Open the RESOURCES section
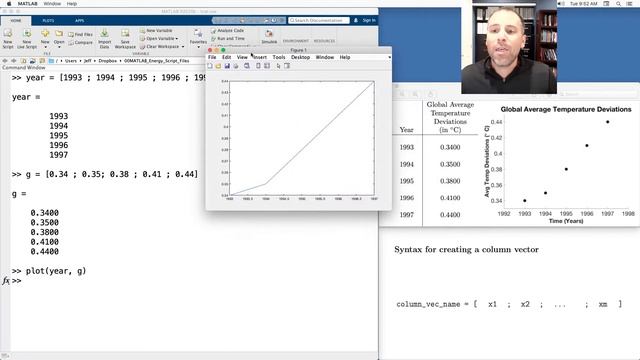This screenshot has height=360, width=640. 324,41
